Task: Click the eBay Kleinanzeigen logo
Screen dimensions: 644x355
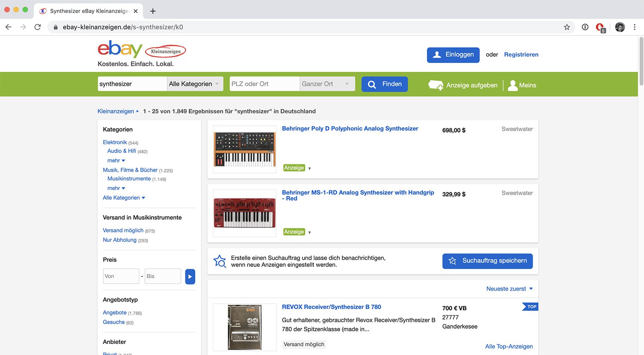Action: 142,50
